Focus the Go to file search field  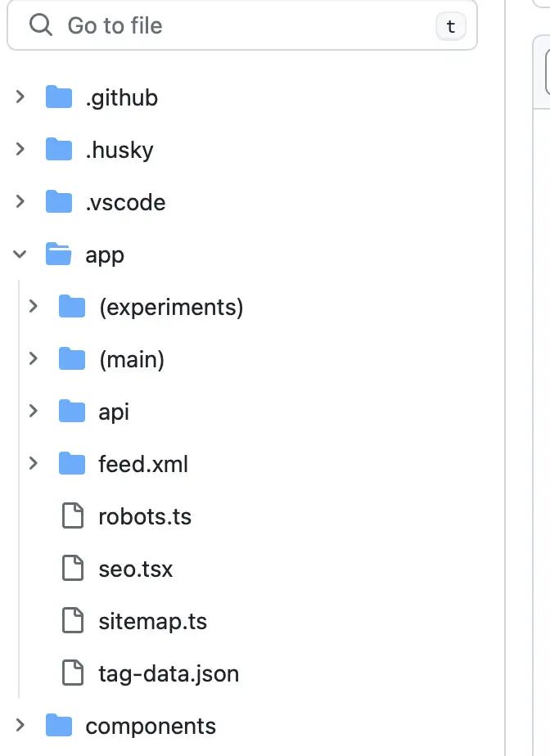coord(242,25)
